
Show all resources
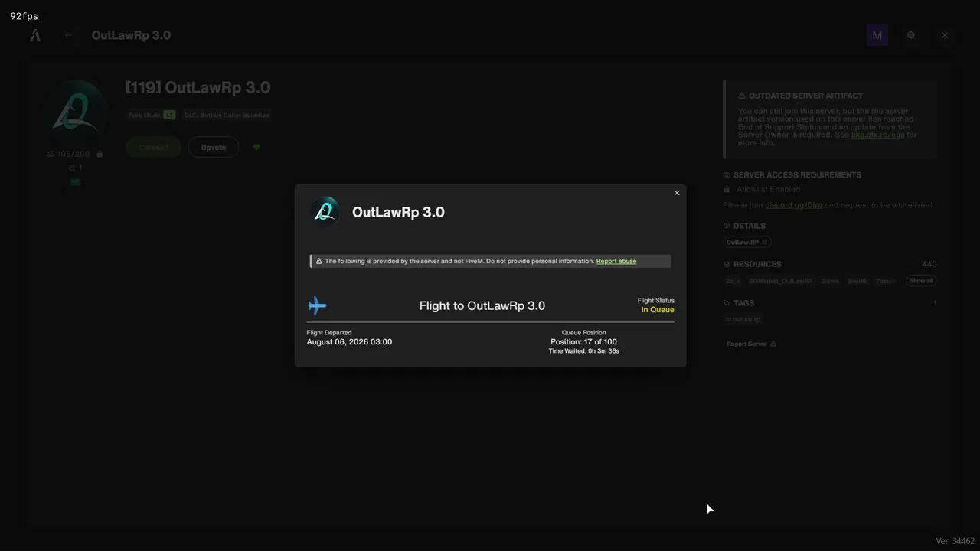(921, 281)
